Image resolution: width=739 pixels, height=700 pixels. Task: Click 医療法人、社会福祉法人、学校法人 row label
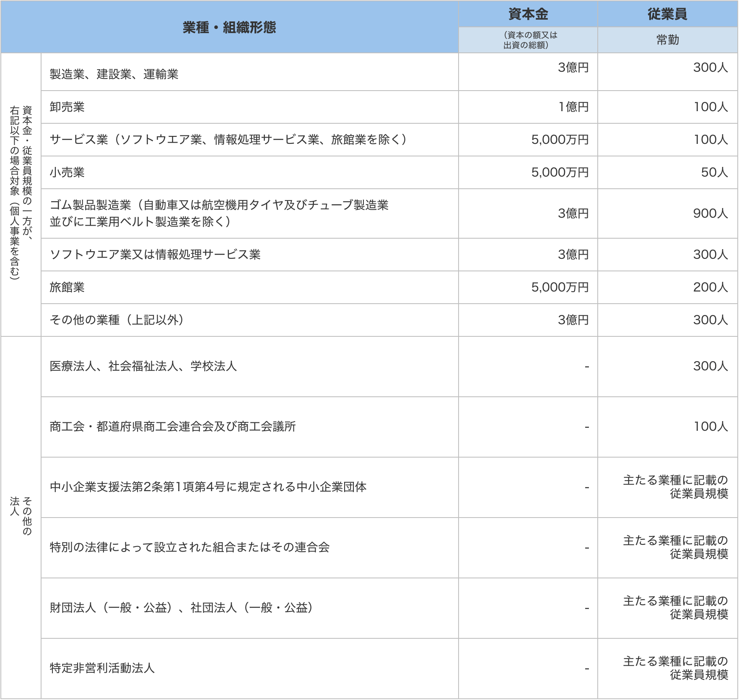143,366
